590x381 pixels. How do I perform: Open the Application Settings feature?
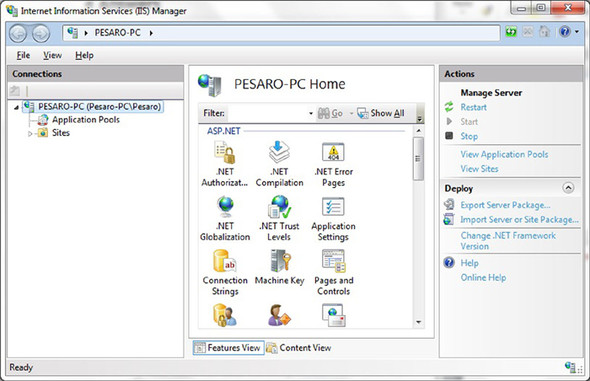[333, 218]
